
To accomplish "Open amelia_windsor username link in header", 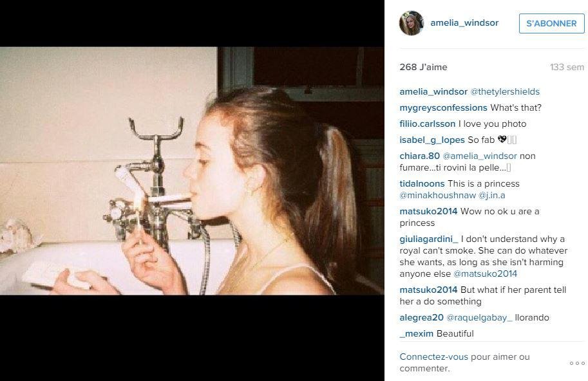I will click(x=464, y=23).
